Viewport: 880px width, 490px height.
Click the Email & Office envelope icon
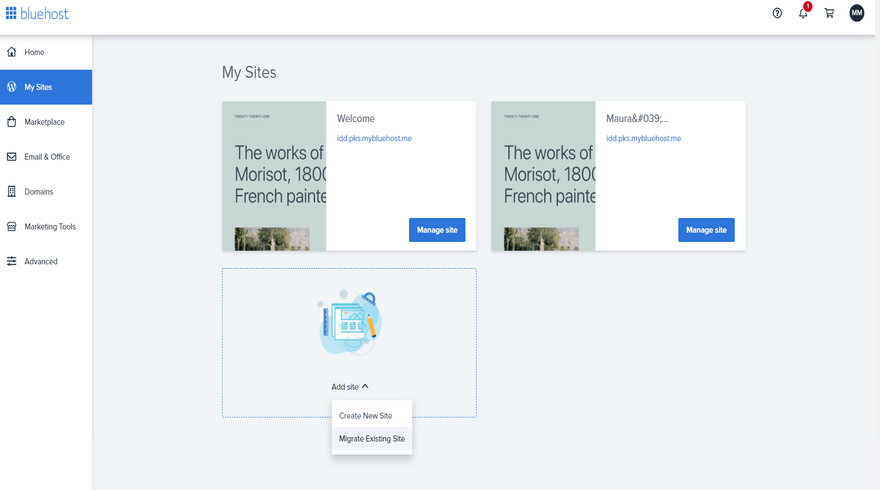tap(11, 157)
